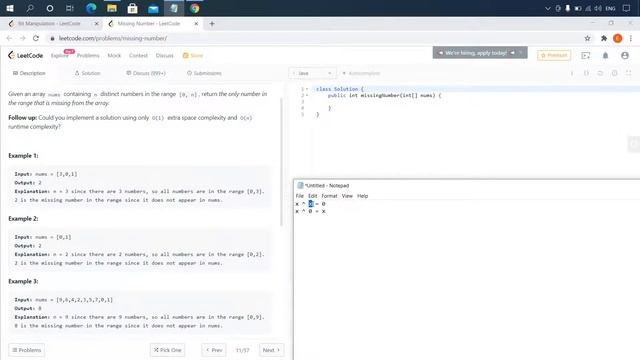Switch to Chrome via its taskbar icon
This screenshot has height=360, width=640.
[195, 8]
